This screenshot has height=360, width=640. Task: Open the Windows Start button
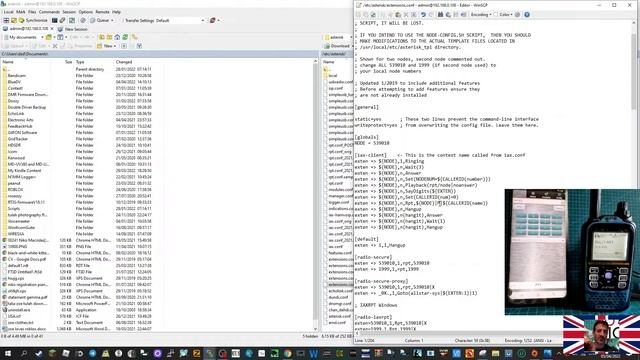8,353
